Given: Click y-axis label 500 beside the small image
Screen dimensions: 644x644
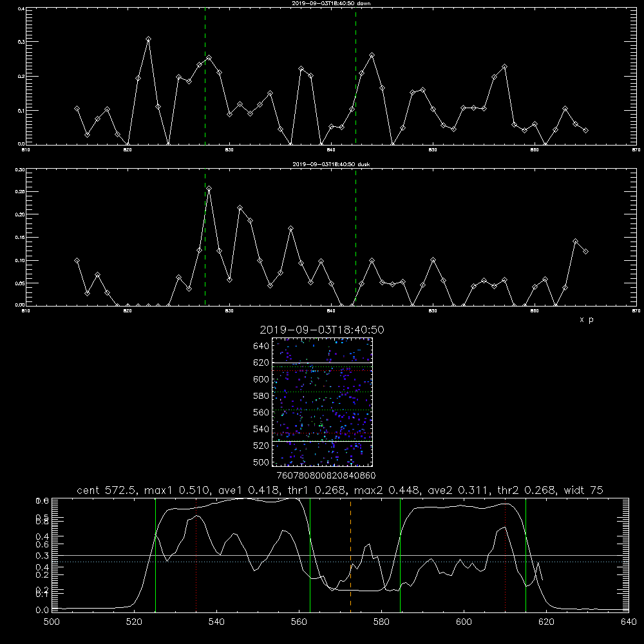Looking at the screenshot, I should (x=261, y=462).
